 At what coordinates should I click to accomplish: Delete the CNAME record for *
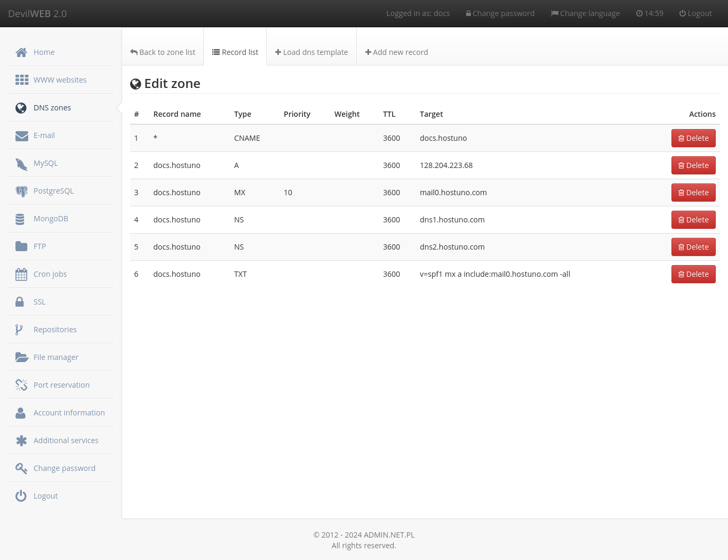(x=693, y=138)
